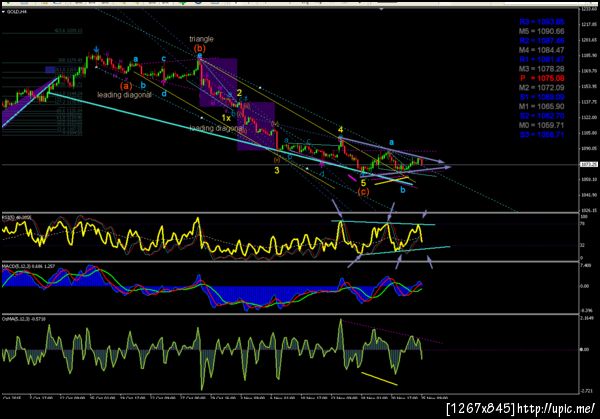
Task: Click the orange (a) wave label
Action: pyautogui.click(x=126, y=86)
